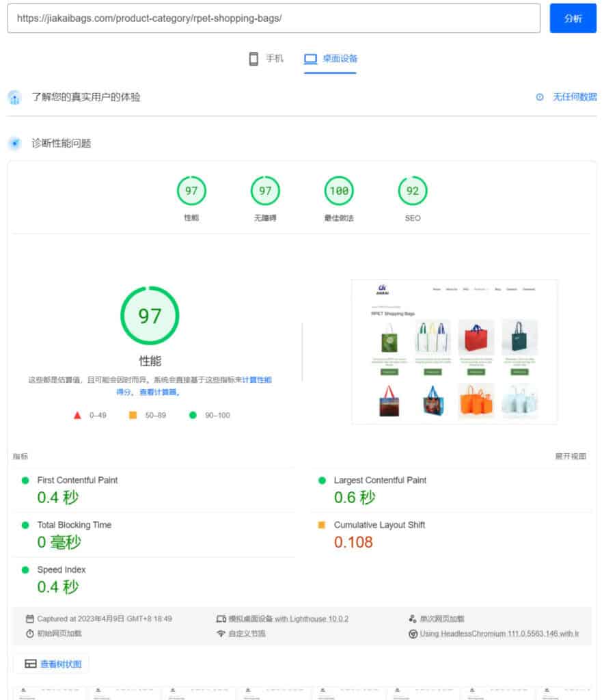Click Cumulative Layout Shift orange square icon
Viewport: 604px width, 700px height.
click(322, 525)
